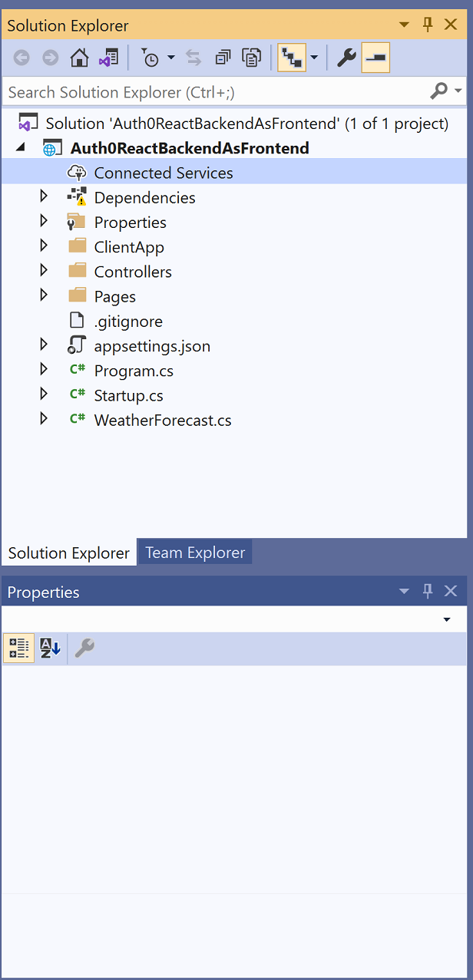Focus the Search Solution Explorer field
The image size is (473, 980).
tap(215, 92)
